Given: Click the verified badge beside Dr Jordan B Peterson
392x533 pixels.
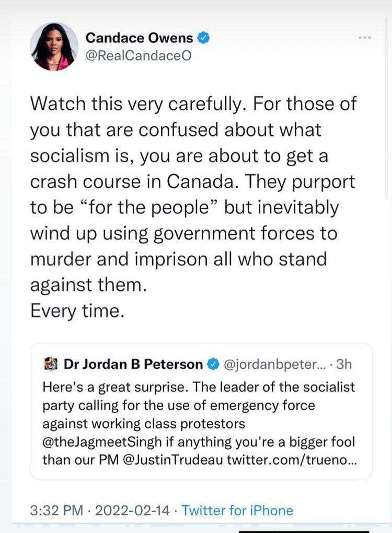Looking at the screenshot, I should [x=213, y=364].
